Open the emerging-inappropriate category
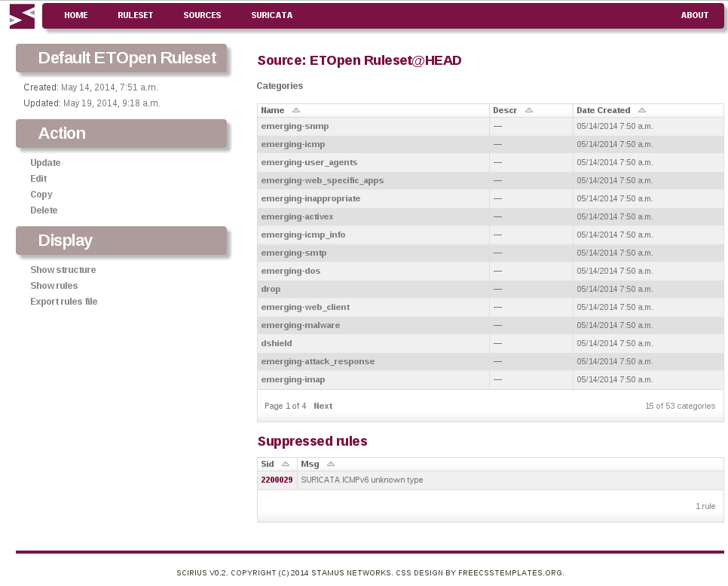The width and height of the screenshot is (728, 586). point(310,198)
